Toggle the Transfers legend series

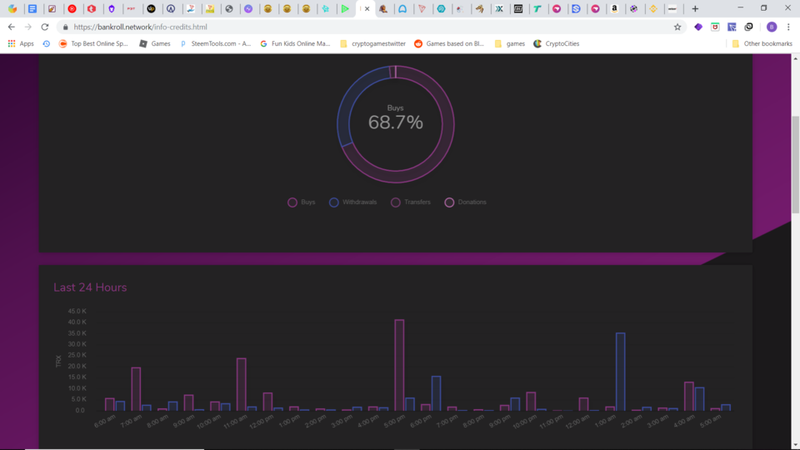pos(411,203)
